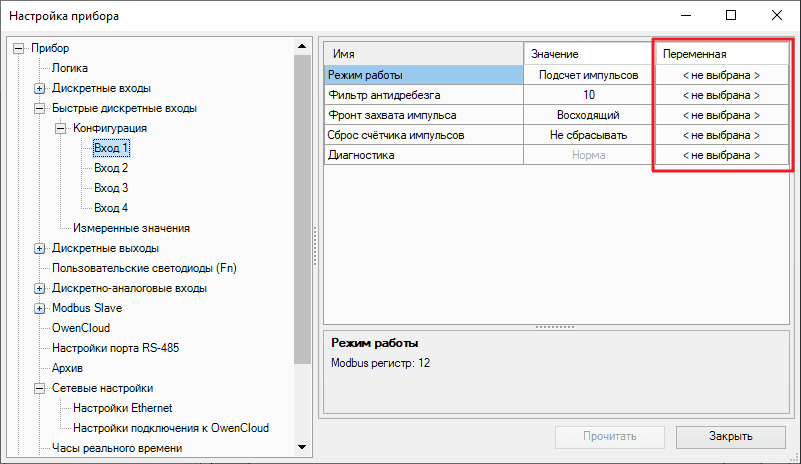
Task: Click the tree panel scroll-up arrow
Action: [x=302, y=46]
